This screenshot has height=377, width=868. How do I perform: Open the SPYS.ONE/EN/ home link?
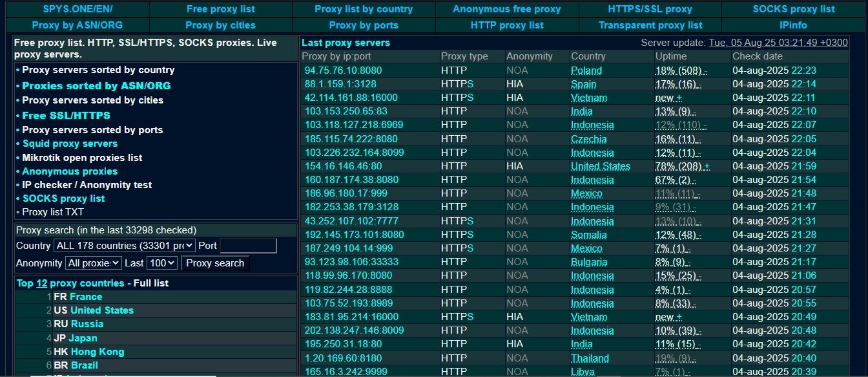point(76,9)
